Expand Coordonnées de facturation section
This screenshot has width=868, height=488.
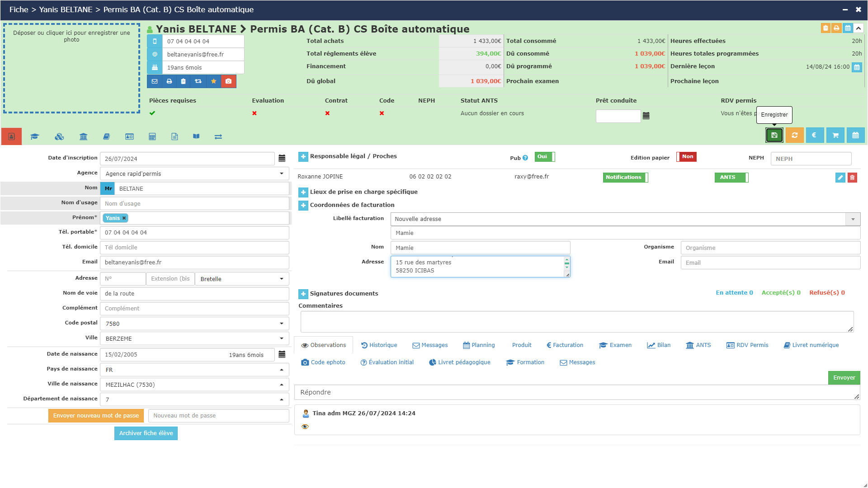click(303, 206)
